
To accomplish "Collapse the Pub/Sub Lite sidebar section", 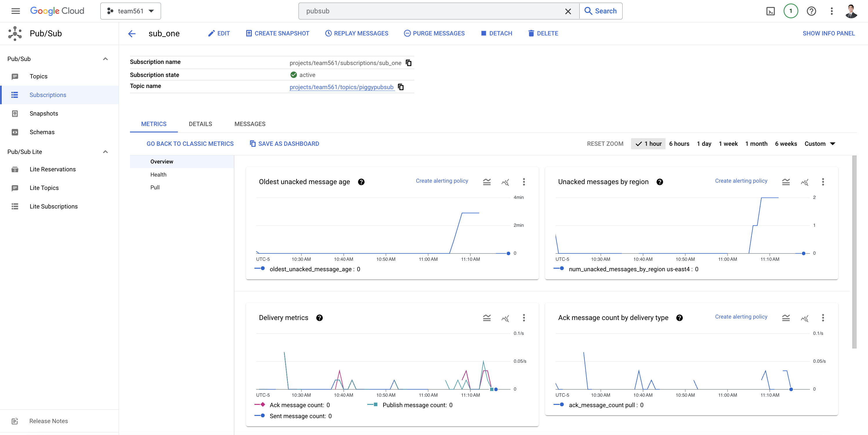I will [105, 152].
